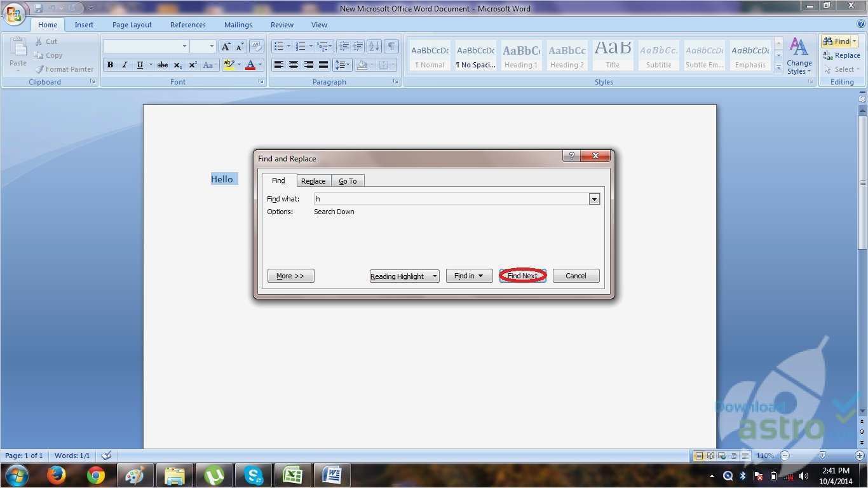Click the Find Next button
The width and height of the screenshot is (868, 488).
522,276
